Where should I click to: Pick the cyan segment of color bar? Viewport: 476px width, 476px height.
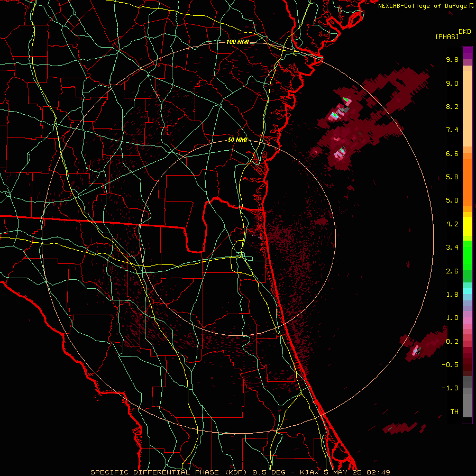coord(467,291)
